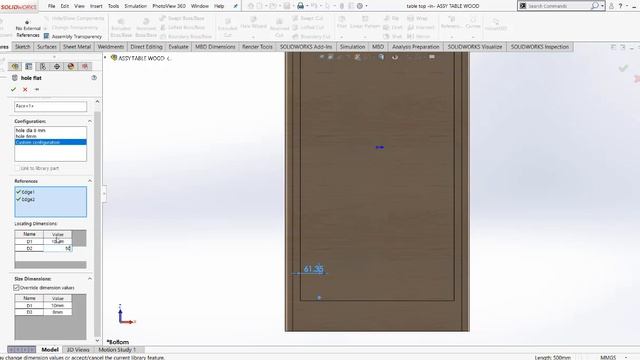This screenshot has height=360, width=640.
Task: Collapse the left panel with splitter handle
Action: 104,194
